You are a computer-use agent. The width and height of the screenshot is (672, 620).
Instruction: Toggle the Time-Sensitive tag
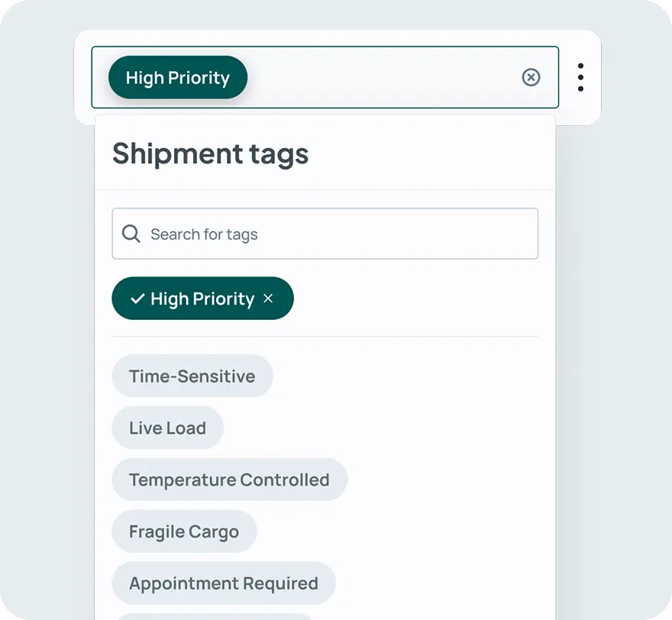click(192, 376)
